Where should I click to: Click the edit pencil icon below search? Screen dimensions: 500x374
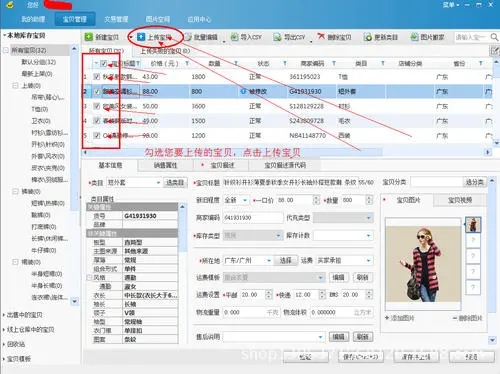coord(494,51)
